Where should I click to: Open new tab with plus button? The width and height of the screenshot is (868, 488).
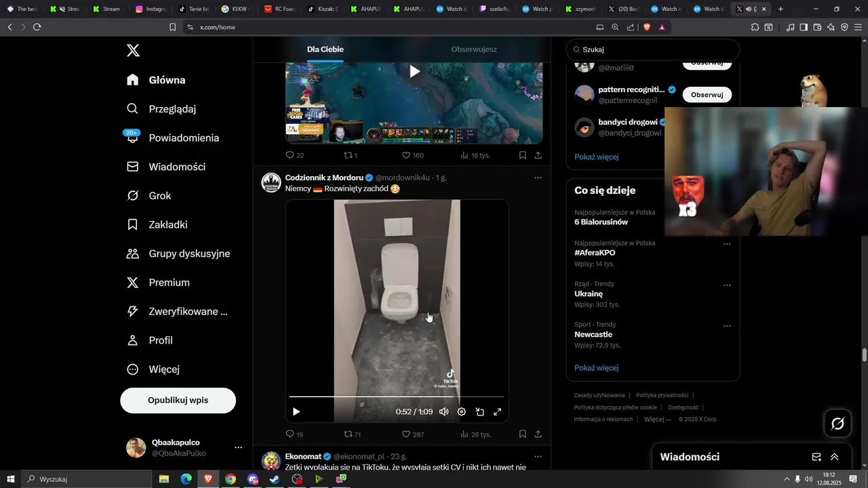(x=781, y=9)
